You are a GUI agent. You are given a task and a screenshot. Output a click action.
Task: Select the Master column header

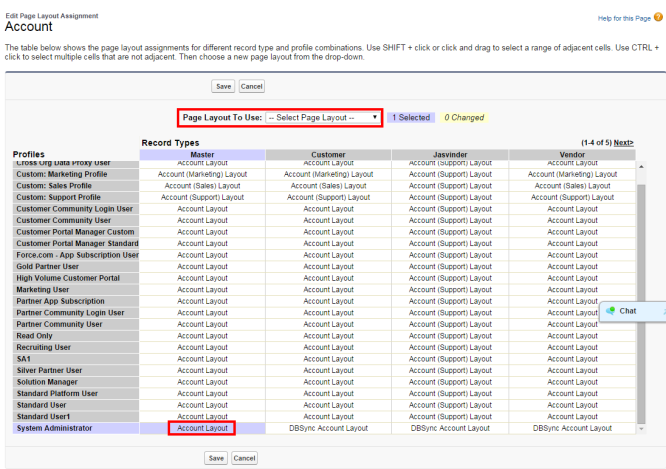(x=203, y=155)
